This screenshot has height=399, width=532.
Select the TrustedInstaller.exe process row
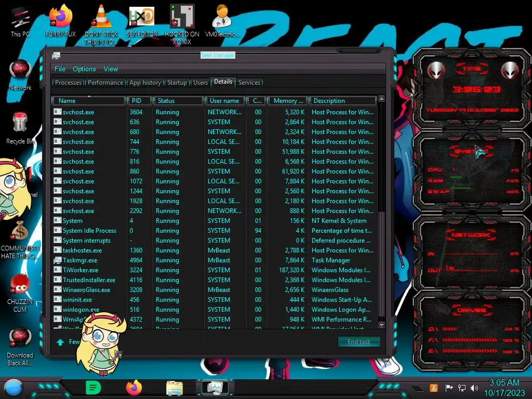point(215,280)
